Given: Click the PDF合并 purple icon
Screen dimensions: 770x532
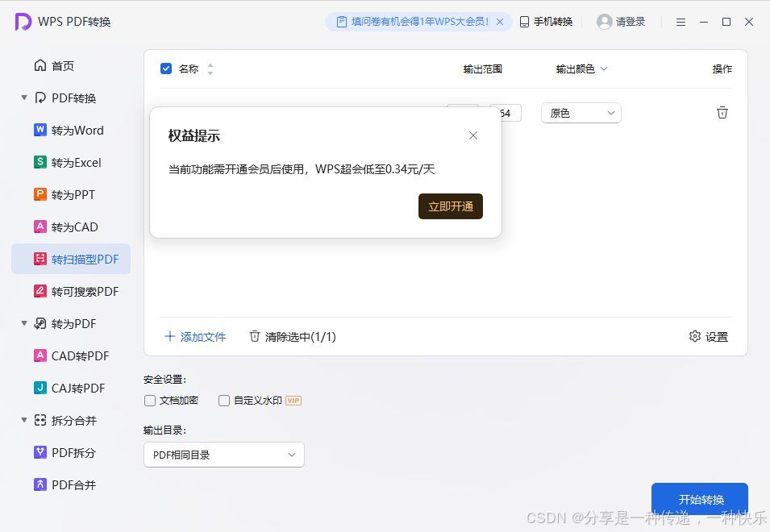Looking at the screenshot, I should pyautogui.click(x=40, y=484).
